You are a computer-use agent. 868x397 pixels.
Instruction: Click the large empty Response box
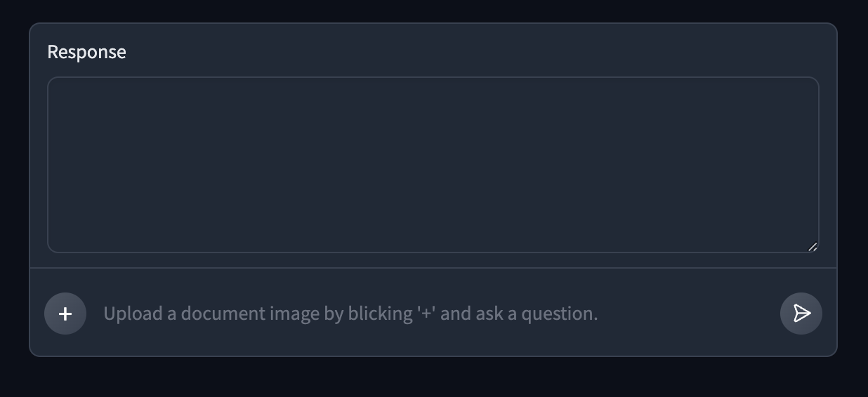pyautogui.click(x=433, y=165)
